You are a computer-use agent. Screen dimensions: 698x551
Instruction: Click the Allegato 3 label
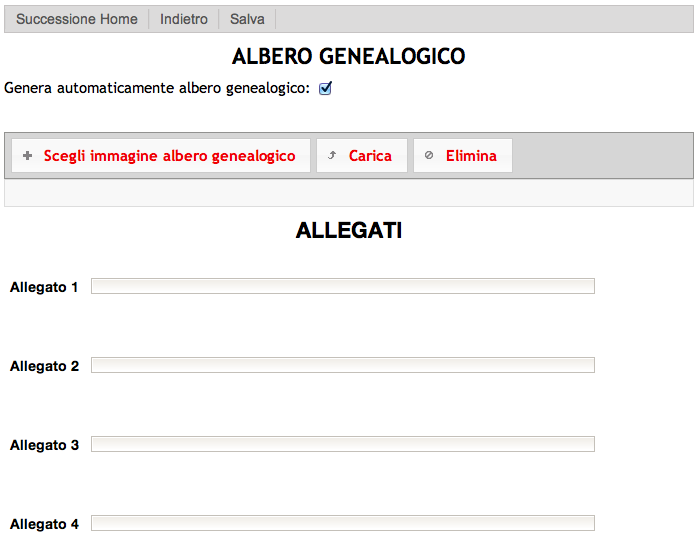point(44,445)
